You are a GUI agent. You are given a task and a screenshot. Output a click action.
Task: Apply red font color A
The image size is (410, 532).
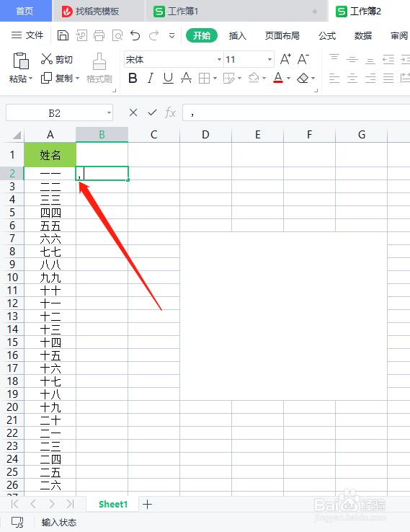278,79
